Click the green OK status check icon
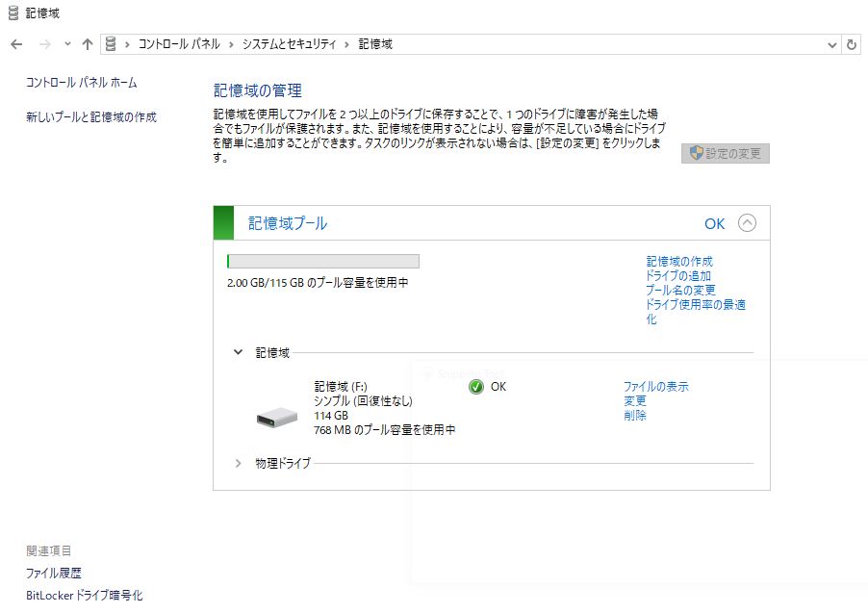Screen dimensions: 868x613 476,387
